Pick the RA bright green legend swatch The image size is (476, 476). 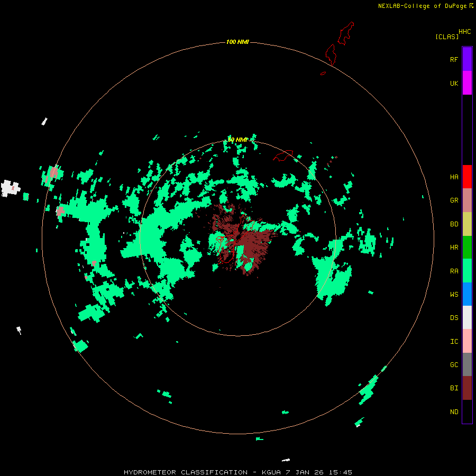tap(467, 271)
